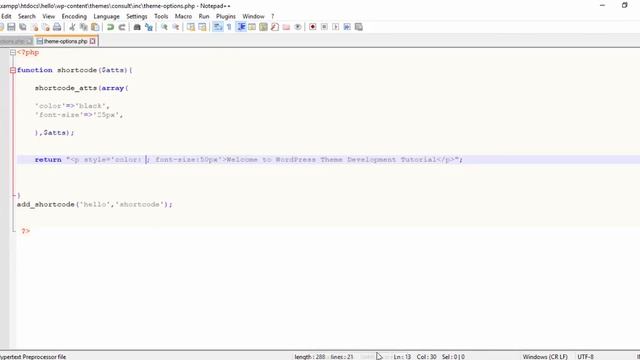Click the closing ?> tag
Image resolution: width=640 pixels, height=360 pixels.
tap(26, 231)
